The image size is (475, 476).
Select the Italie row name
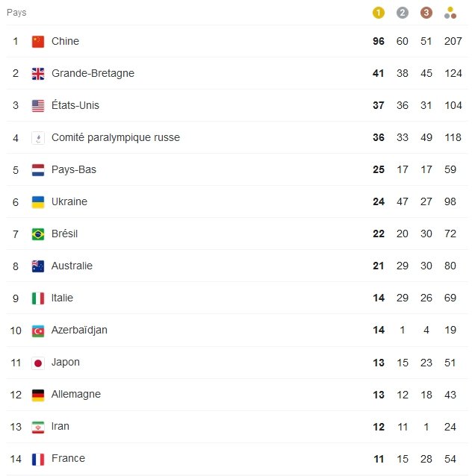pos(63,298)
